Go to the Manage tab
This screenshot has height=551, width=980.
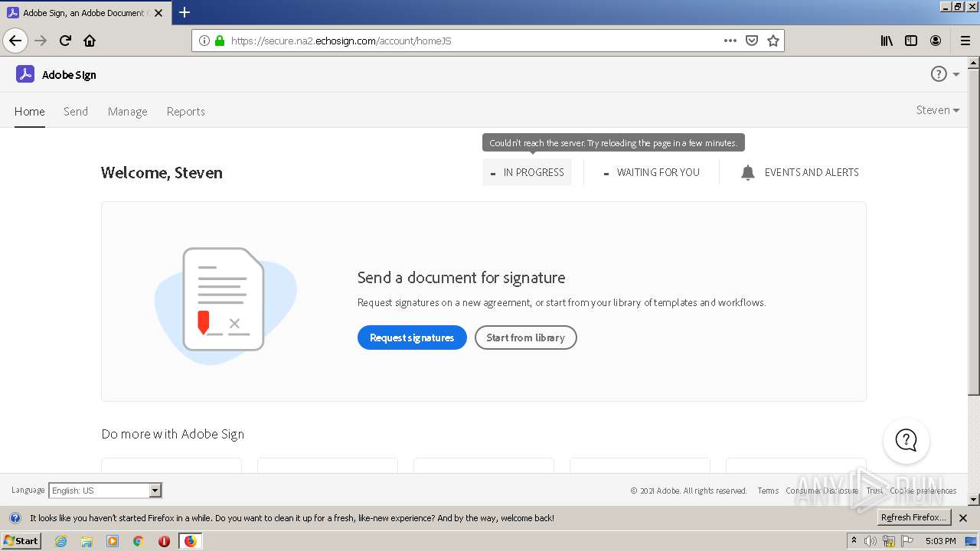click(x=127, y=112)
